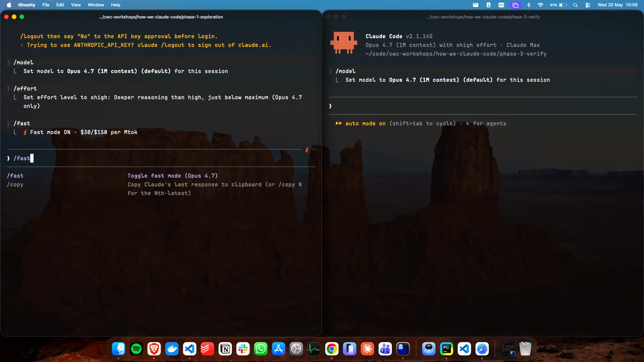Click the date and time in the menu bar
644x362 pixels.
(617, 5)
